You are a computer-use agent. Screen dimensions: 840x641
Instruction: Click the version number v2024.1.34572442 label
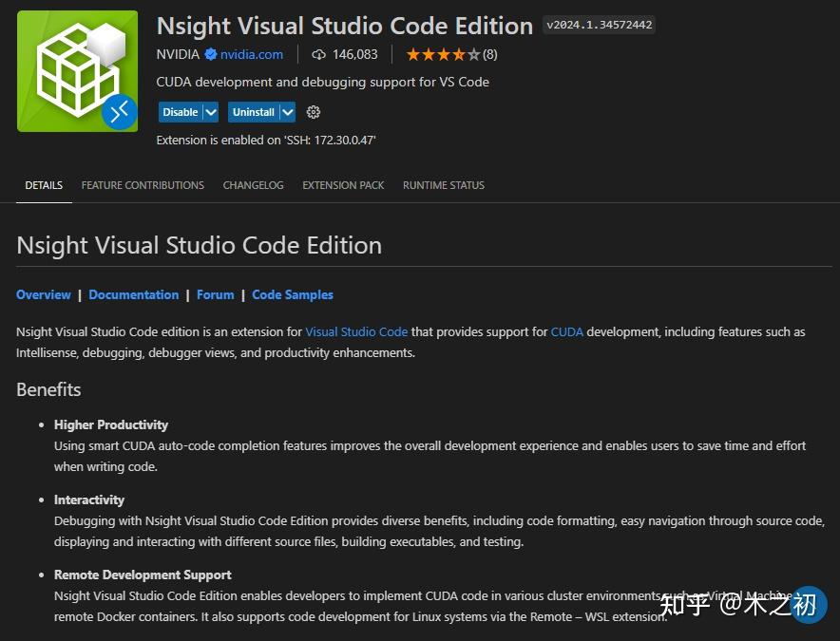point(599,25)
